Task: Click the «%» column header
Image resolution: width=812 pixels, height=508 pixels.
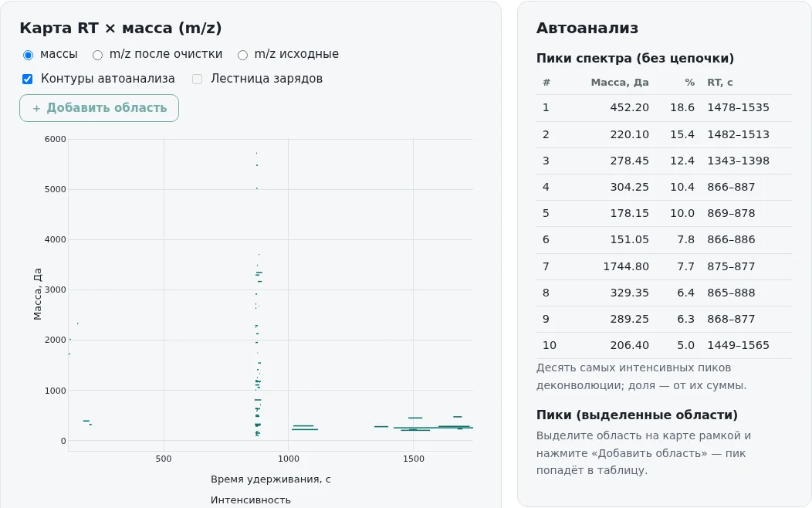Action: click(689, 83)
